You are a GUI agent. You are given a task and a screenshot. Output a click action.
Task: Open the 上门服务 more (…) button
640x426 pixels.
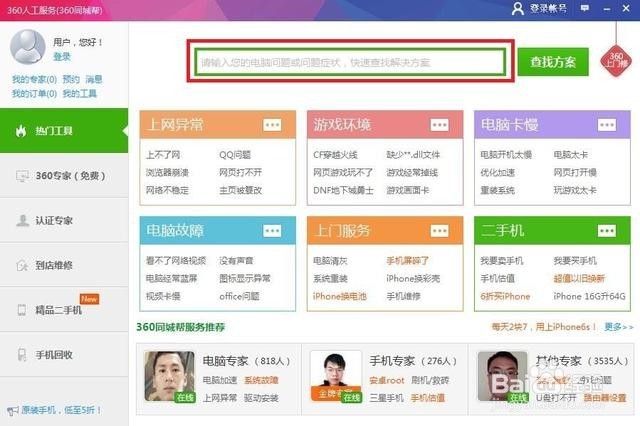440,231
